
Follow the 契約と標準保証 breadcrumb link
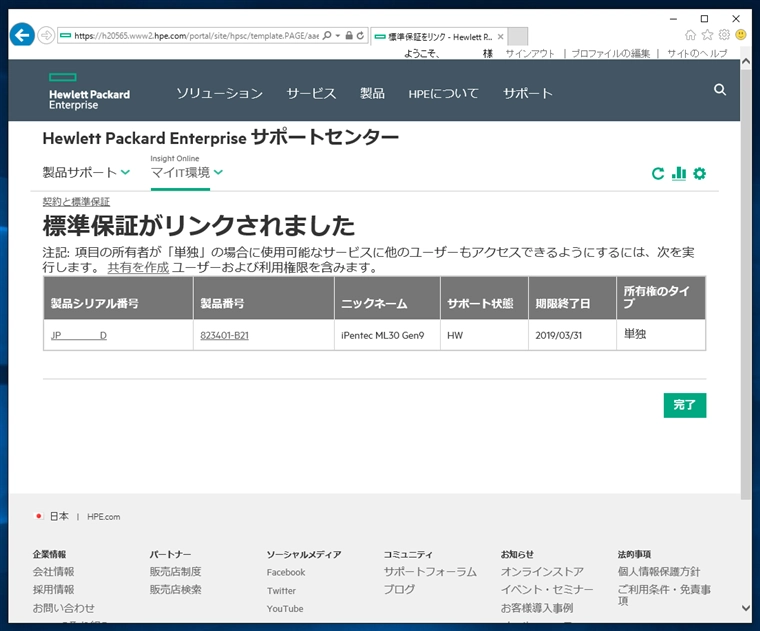point(76,202)
